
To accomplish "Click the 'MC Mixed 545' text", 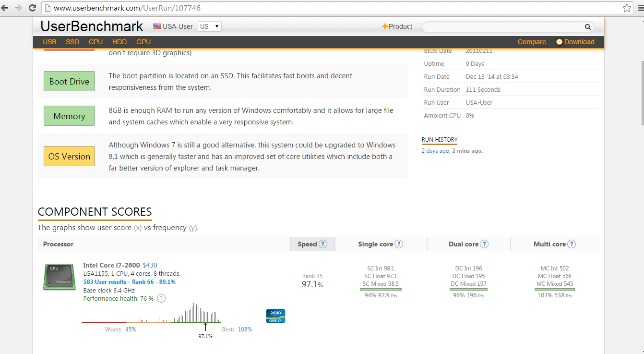I will pos(555,284).
